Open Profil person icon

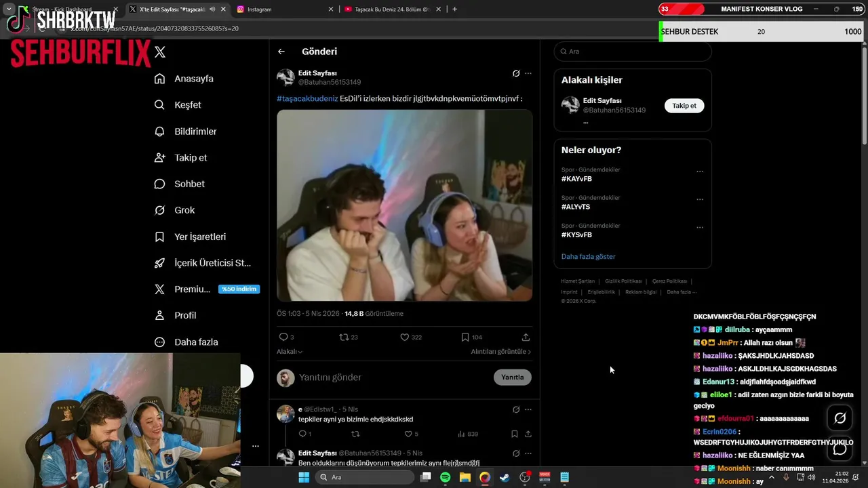coord(159,315)
